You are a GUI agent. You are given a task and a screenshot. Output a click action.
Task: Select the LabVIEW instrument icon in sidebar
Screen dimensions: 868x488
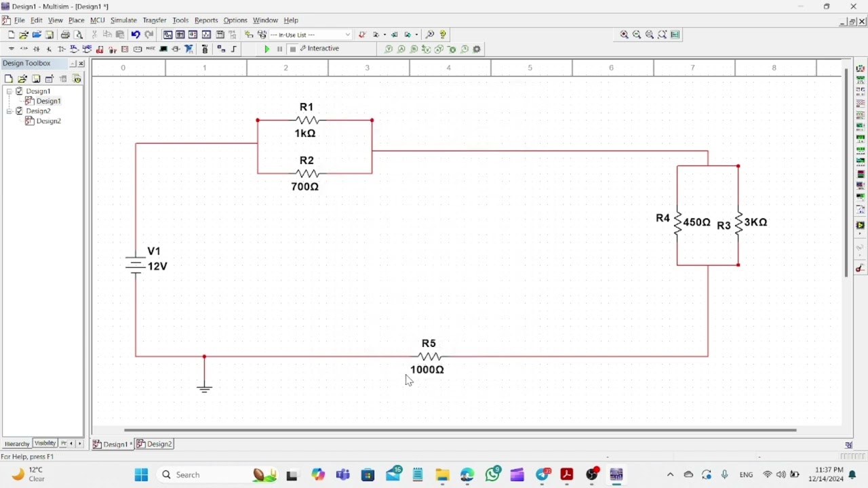pyautogui.click(x=861, y=225)
